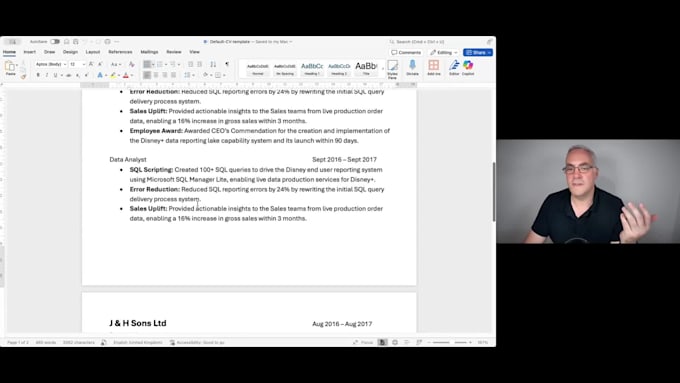Toggle Underline formatting
The image size is (680, 383).
pos(55,75)
